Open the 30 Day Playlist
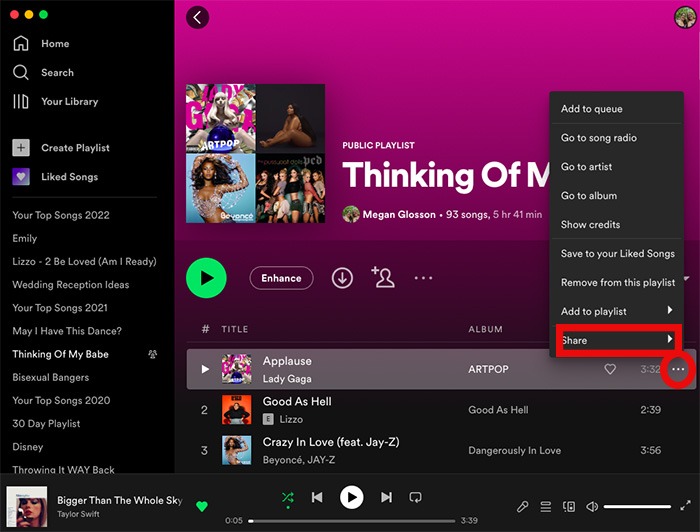The width and height of the screenshot is (700, 532). 46,424
